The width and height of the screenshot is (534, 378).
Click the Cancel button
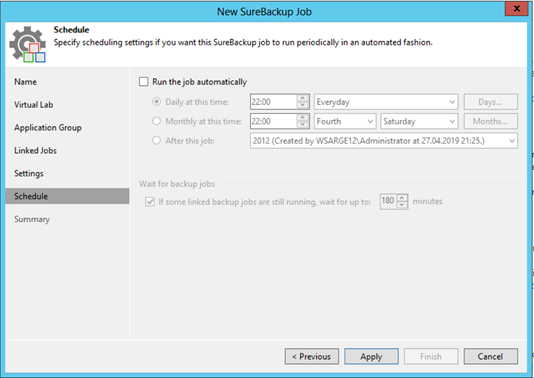pyautogui.click(x=490, y=356)
